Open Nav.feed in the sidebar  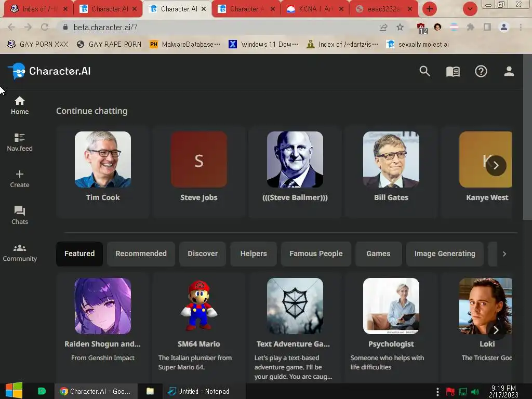point(20,142)
